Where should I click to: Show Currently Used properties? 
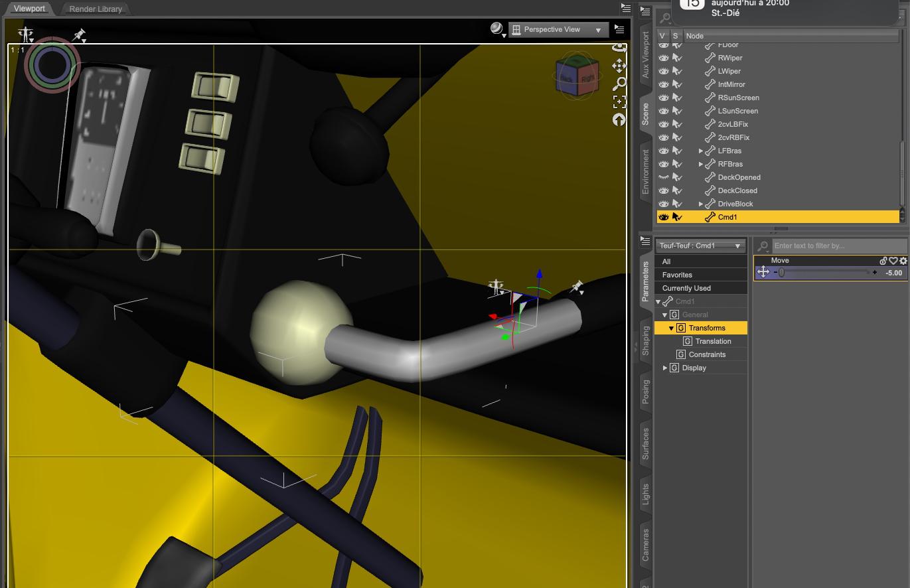point(701,288)
